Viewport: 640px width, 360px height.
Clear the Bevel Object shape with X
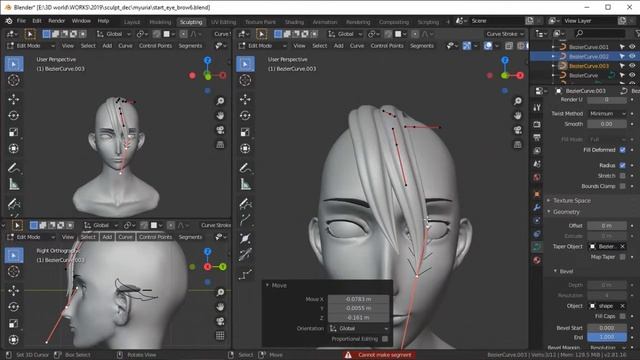[622, 306]
